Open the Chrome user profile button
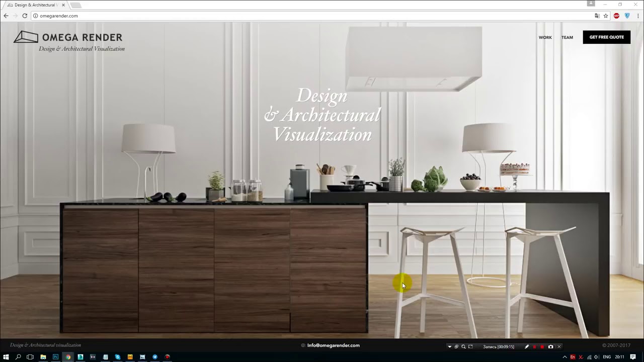This screenshot has height=362, width=644. tap(591, 4)
